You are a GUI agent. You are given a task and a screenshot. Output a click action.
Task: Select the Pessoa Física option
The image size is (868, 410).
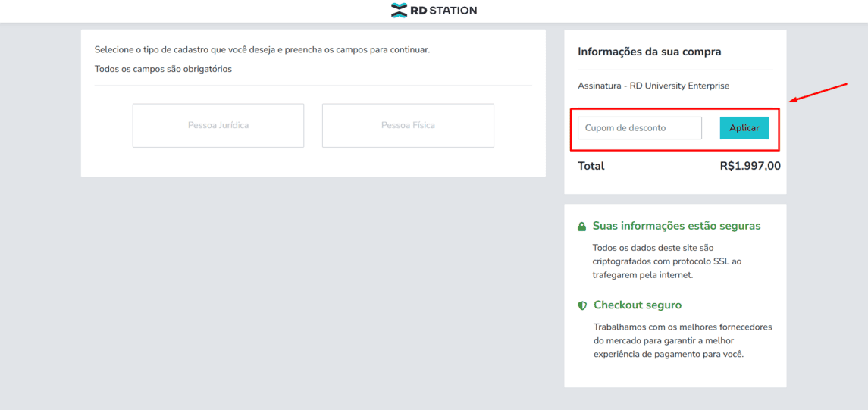click(x=408, y=126)
